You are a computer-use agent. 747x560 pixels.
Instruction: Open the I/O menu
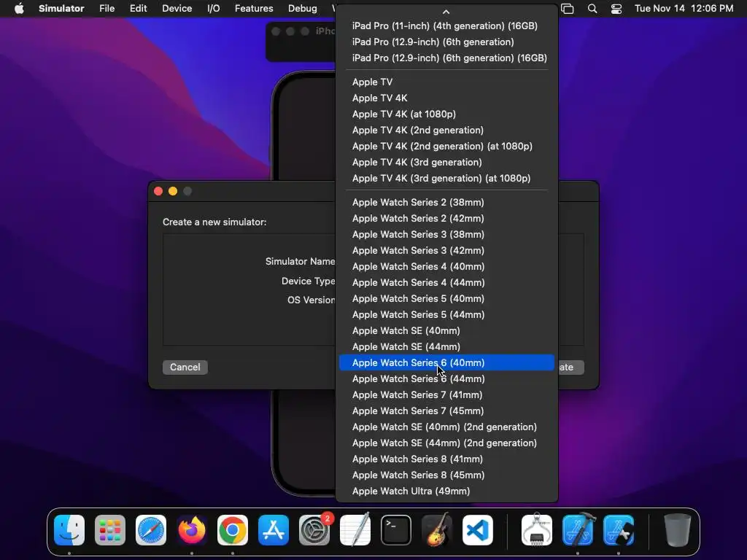click(214, 8)
